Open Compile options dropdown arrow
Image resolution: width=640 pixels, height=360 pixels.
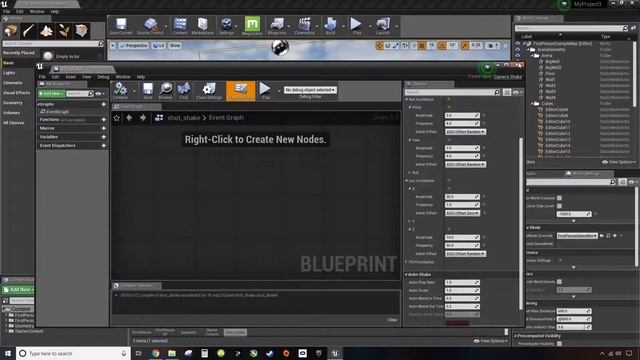coord(134,91)
